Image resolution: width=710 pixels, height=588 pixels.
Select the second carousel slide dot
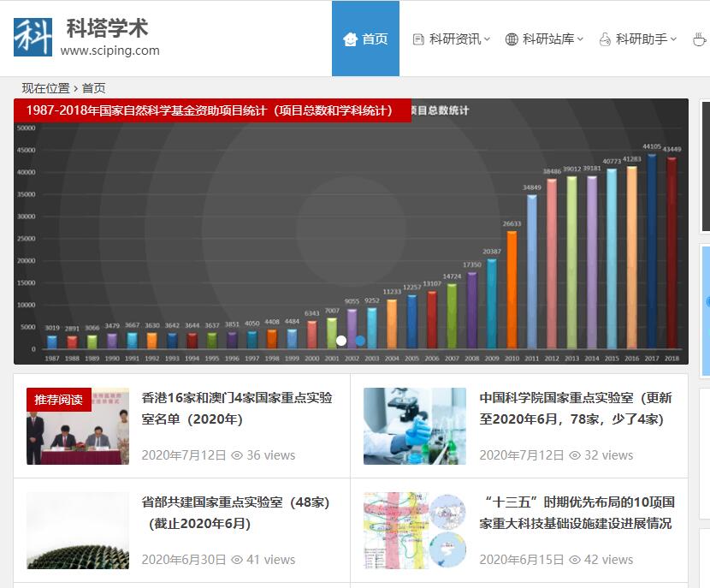pos(358,340)
